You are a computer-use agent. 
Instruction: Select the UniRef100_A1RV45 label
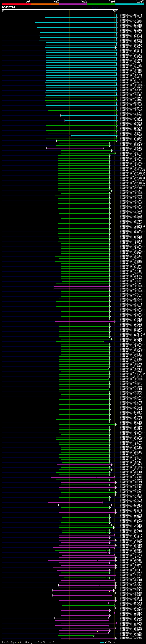point(131,578)
